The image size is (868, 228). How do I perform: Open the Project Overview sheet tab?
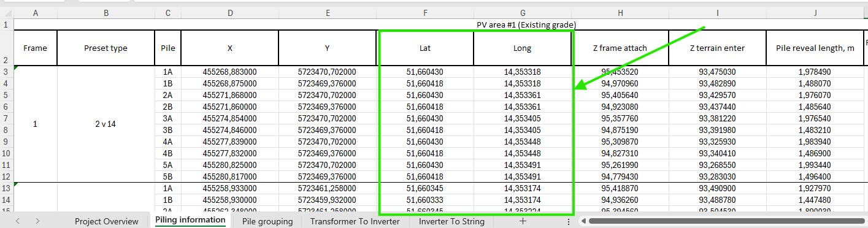(x=106, y=221)
